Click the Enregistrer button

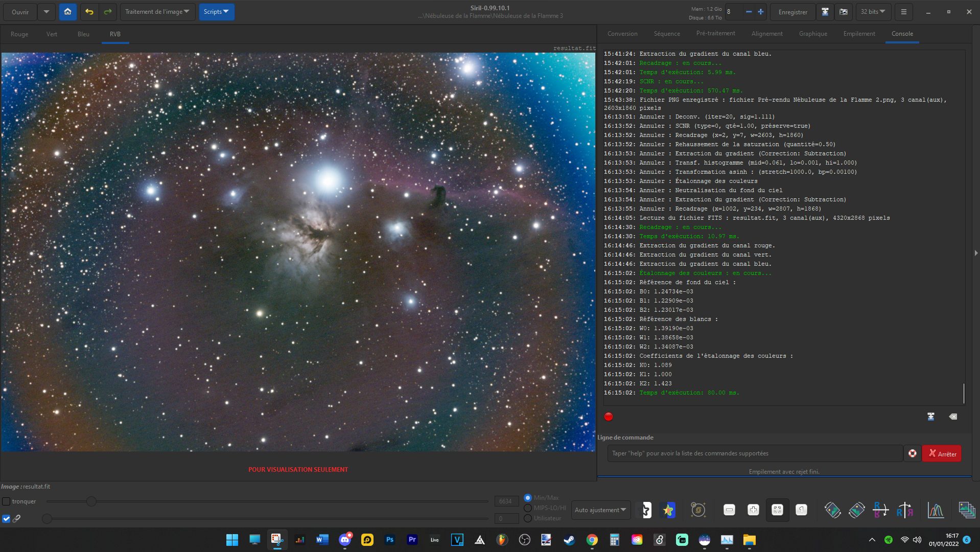coord(793,12)
